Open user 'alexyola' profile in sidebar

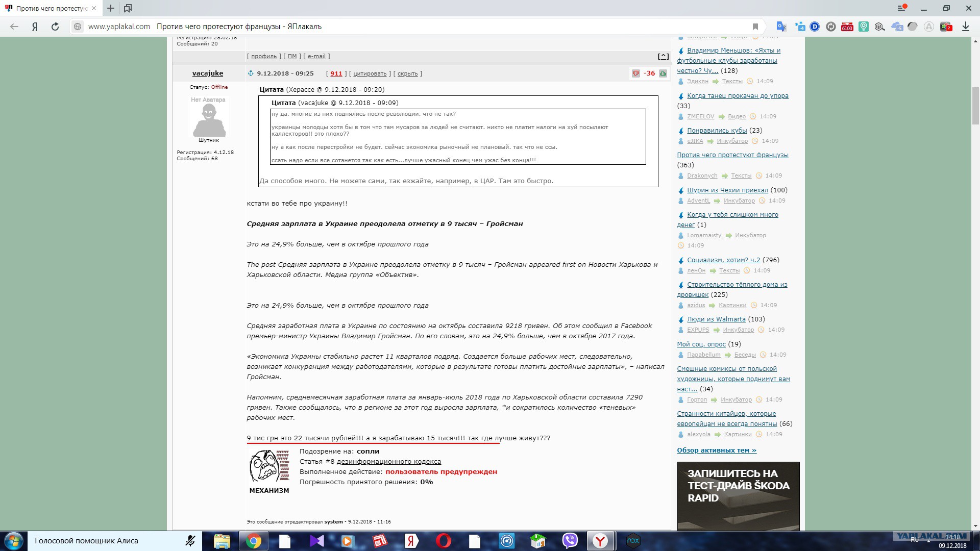(699, 435)
